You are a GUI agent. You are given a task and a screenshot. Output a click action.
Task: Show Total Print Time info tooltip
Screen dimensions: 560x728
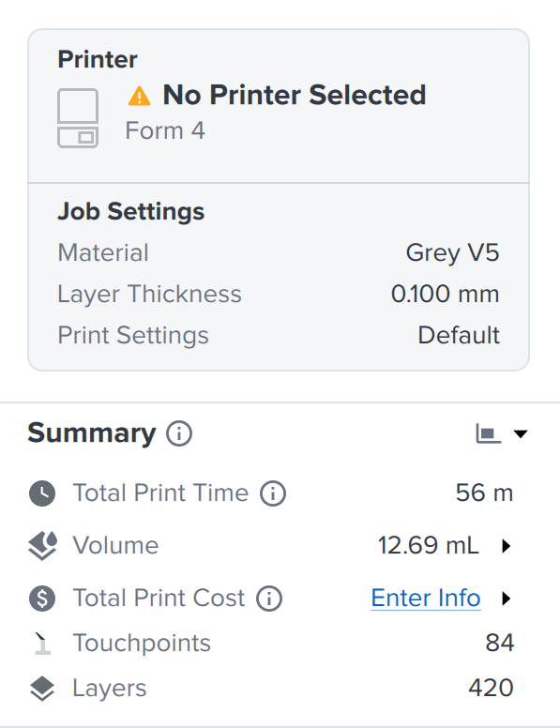click(273, 493)
